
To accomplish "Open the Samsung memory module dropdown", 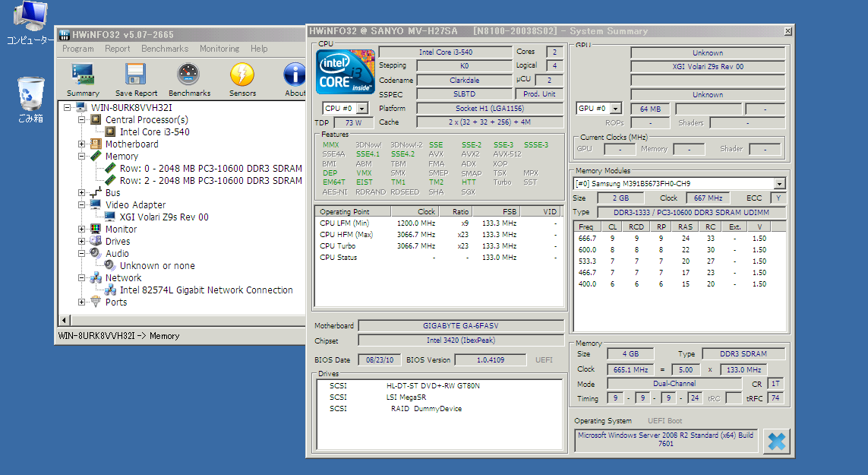I will pyautogui.click(x=780, y=184).
